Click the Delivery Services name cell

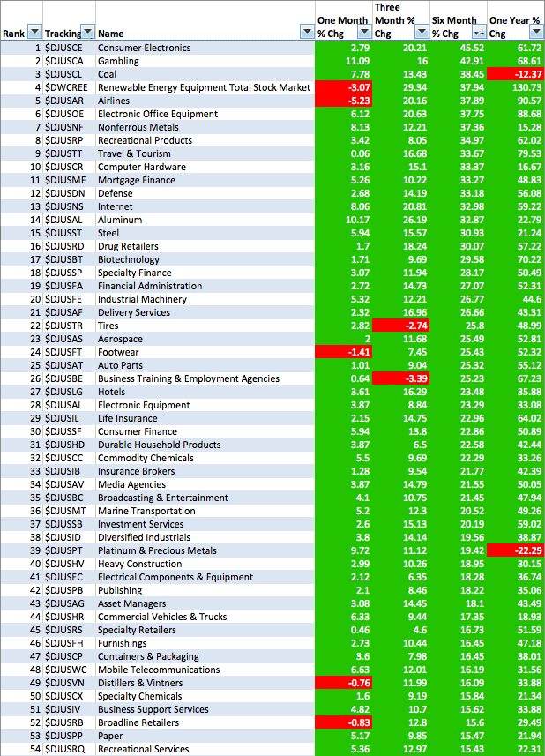[205, 312]
